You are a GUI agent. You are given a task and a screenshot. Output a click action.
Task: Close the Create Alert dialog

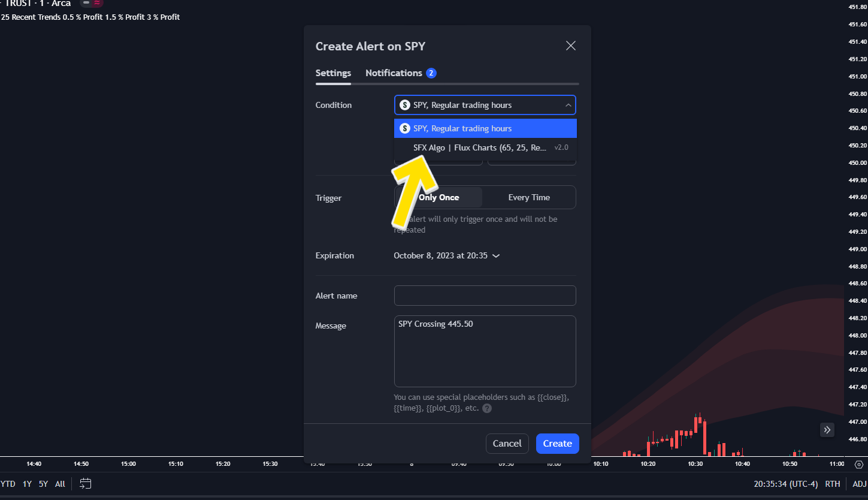(571, 46)
